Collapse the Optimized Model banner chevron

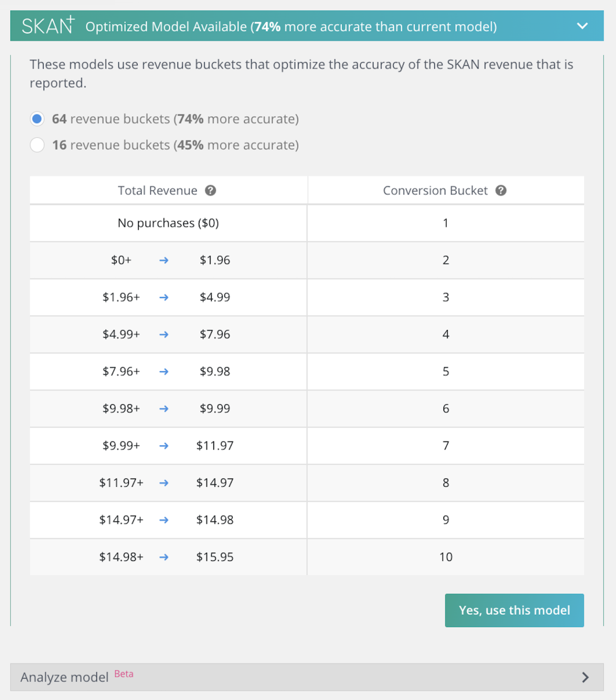[582, 26]
